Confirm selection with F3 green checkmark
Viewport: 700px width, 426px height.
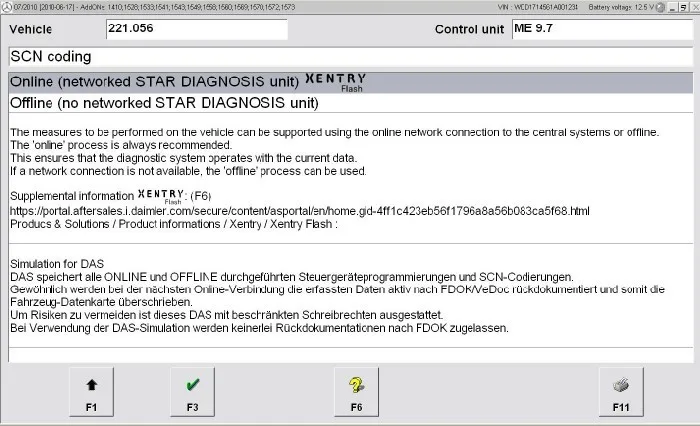pyautogui.click(x=192, y=392)
